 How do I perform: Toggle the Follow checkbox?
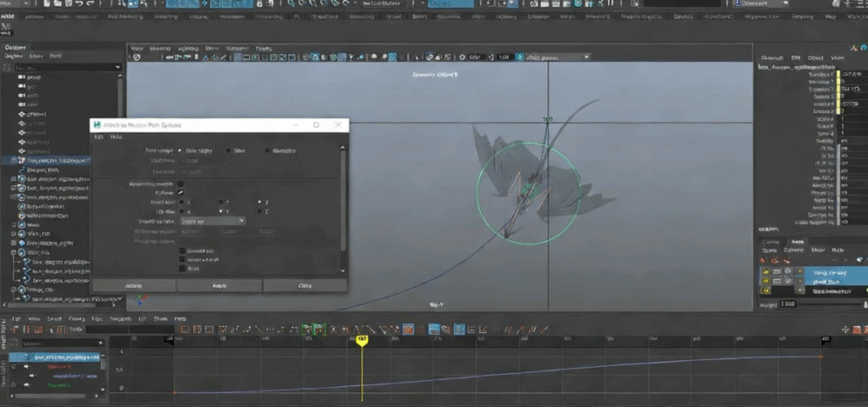181,192
